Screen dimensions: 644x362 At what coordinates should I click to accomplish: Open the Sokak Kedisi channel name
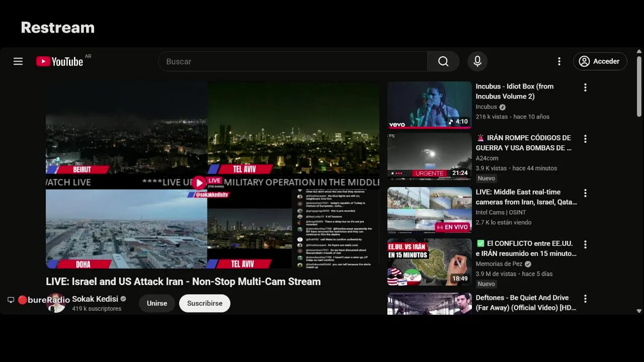coord(95,299)
